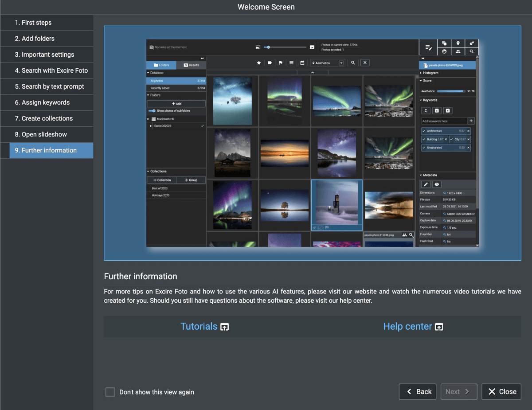The height and width of the screenshot is (410, 532).
Task: Check Don't show this view again
Action: point(110,392)
